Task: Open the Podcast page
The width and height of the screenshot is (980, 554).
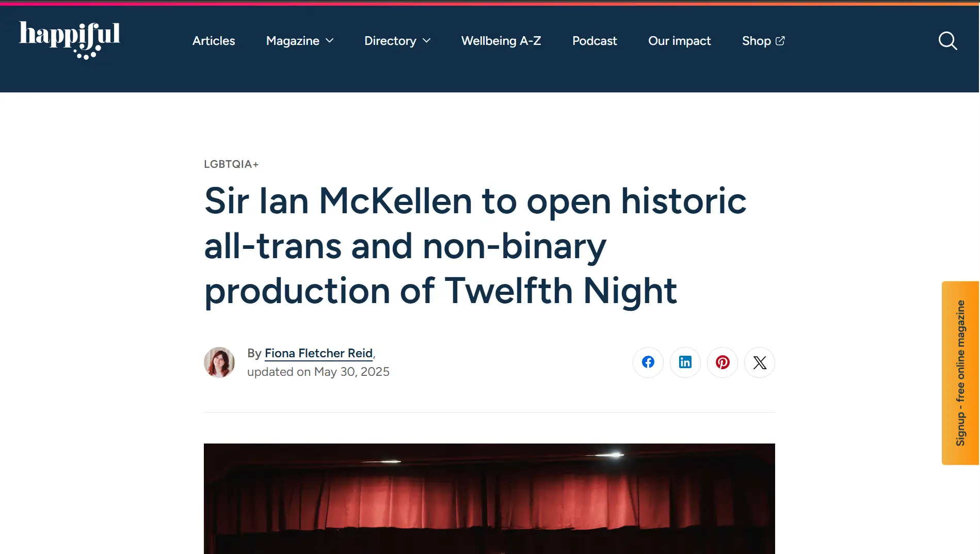Action: (x=595, y=41)
